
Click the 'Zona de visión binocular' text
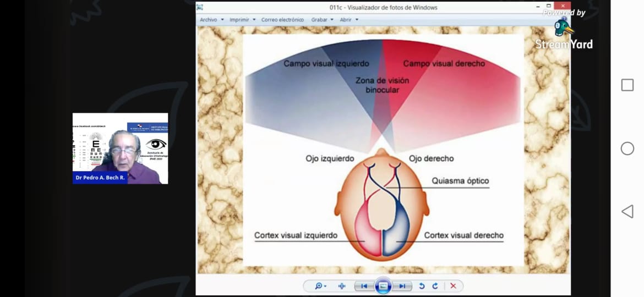(x=383, y=85)
